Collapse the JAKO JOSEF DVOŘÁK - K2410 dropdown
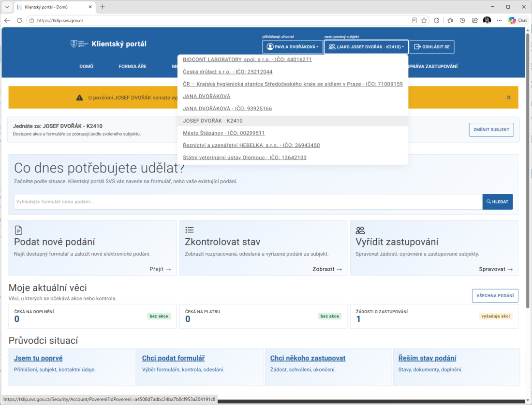This screenshot has width=532, height=405. click(x=366, y=47)
